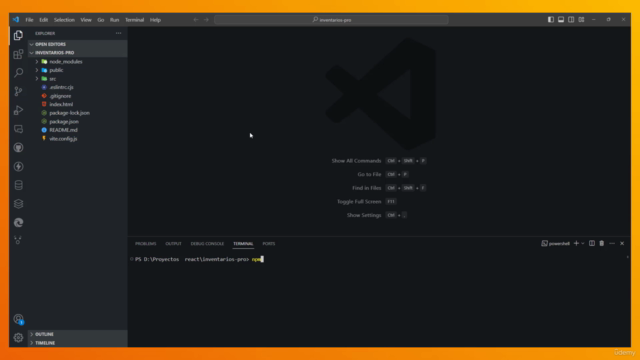Click the split terminal icon
The width and height of the screenshot is (640, 360).
point(592,243)
